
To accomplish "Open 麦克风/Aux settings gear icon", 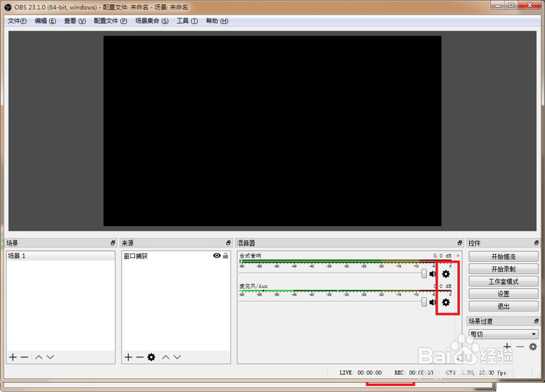I will point(446,302).
